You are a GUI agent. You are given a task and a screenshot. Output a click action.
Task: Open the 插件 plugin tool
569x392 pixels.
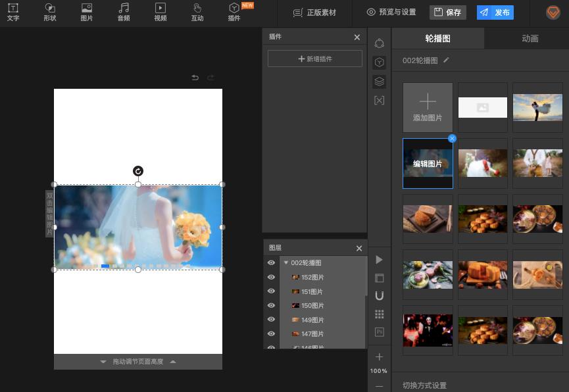(x=234, y=12)
